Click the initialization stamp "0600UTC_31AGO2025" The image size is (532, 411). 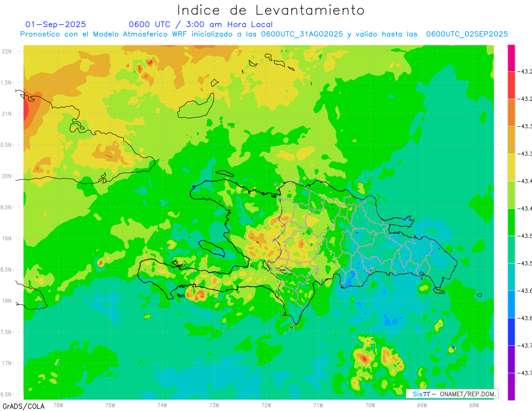(302, 34)
